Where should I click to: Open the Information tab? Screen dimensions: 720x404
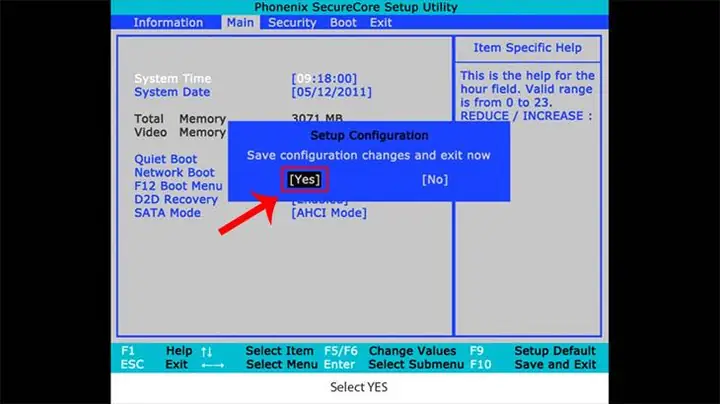tap(168, 22)
